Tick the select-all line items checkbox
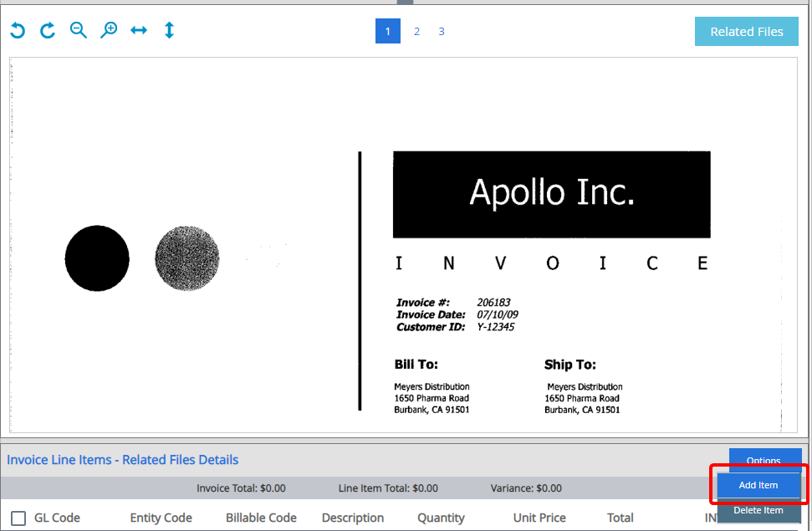This screenshot has width=812, height=531. pos(18,518)
